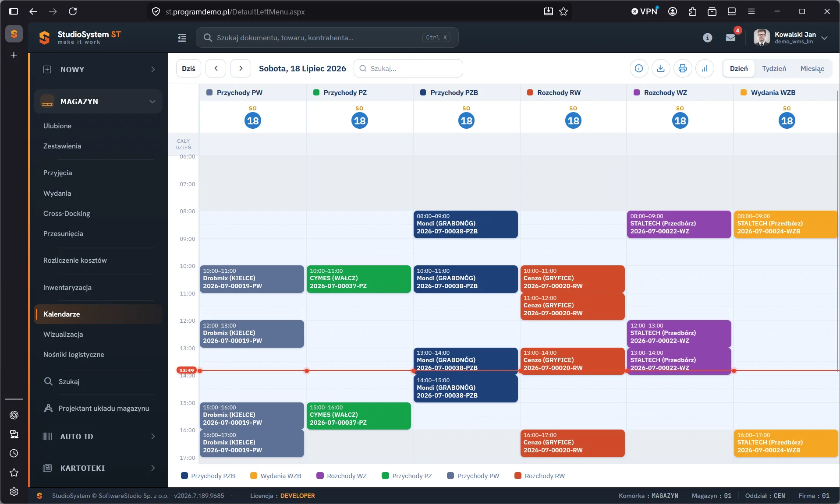Open CYMES 10:00–11:00 PZ event
The height and width of the screenshot is (504, 840).
tap(358, 279)
